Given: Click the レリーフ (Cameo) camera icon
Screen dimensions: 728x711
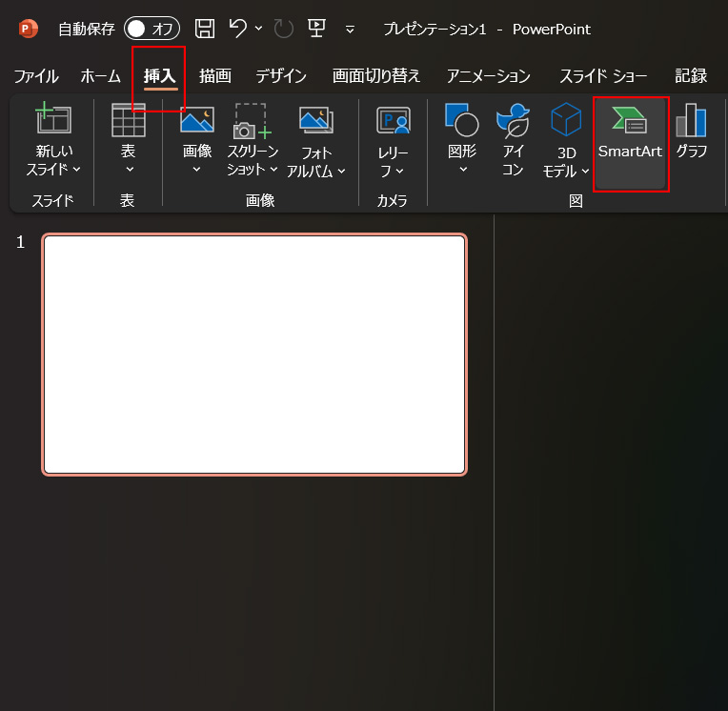Looking at the screenshot, I should coord(394,120).
